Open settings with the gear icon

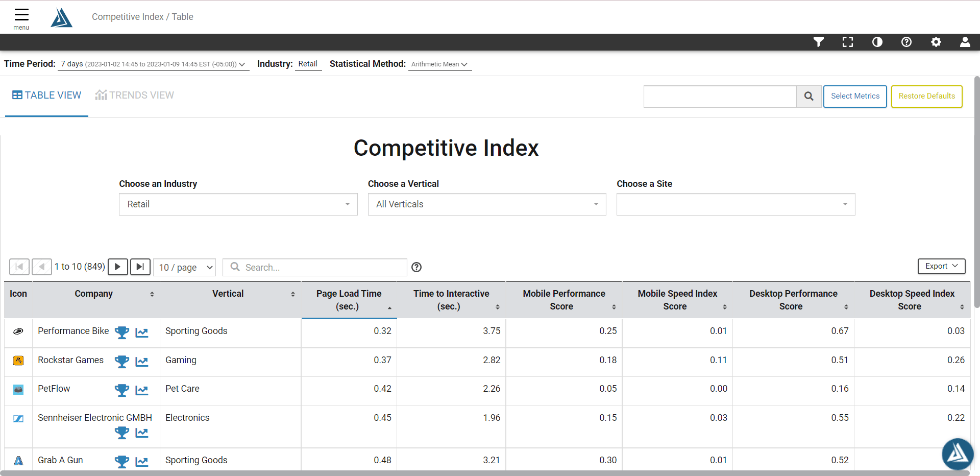pyautogui.click(x=936, y=42)
